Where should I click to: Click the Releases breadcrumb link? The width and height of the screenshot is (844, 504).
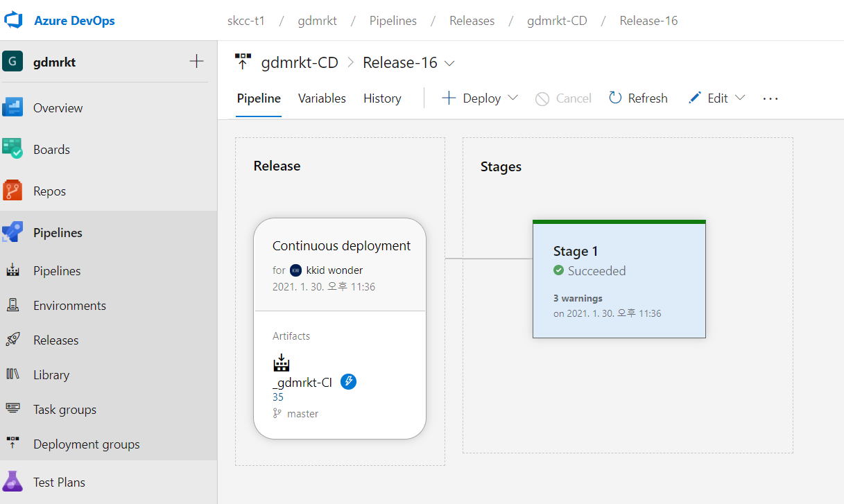coord(472,21)
